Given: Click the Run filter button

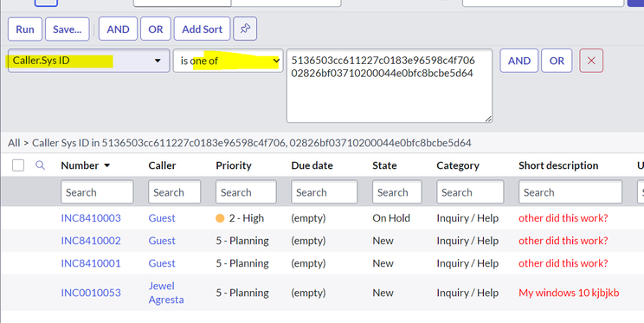Looking at the screenshot, I should pos(25,29).
